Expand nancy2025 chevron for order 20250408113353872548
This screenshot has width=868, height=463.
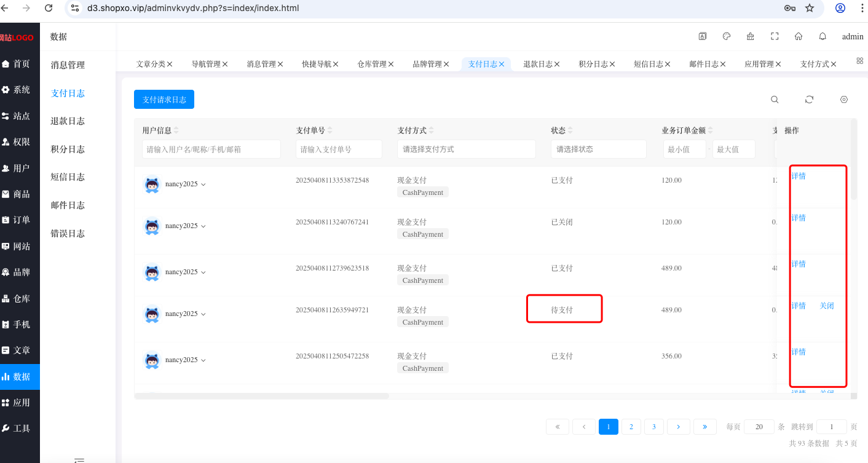pos(203,184)
